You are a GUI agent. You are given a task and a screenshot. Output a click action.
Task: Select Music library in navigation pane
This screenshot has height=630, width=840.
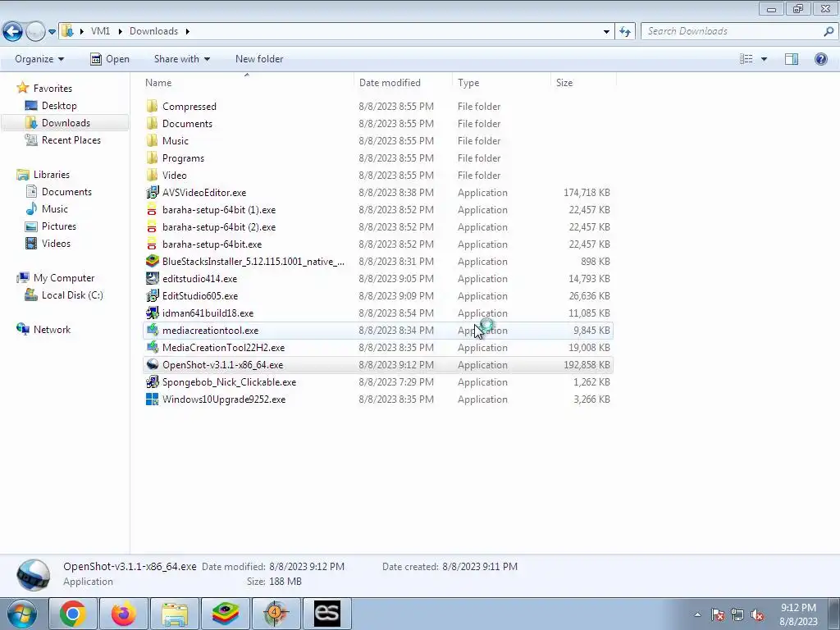pyautogui.click(x=55, y=209)
